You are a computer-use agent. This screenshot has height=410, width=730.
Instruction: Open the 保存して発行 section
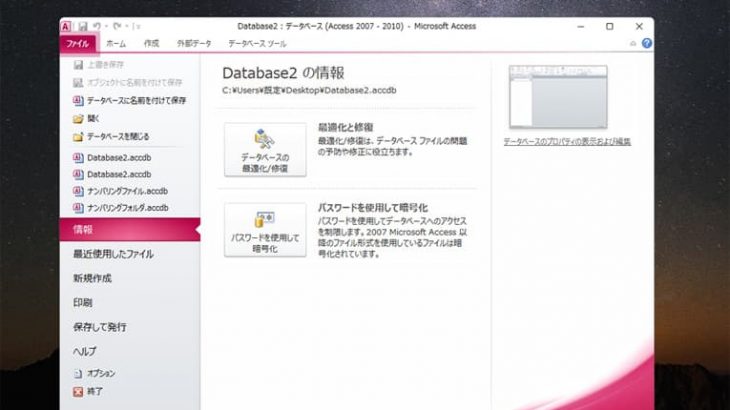pos(100,327)
